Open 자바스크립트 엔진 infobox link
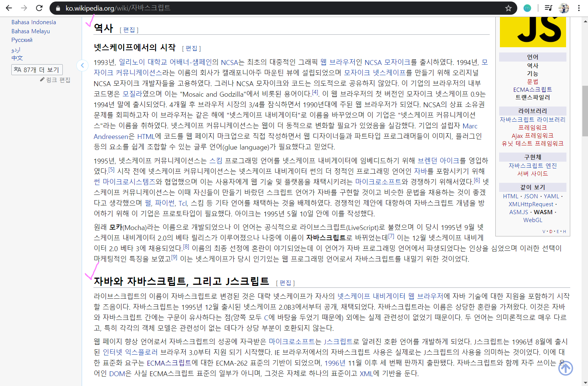The height and width of the screenshot is (386, 588). 532,165
